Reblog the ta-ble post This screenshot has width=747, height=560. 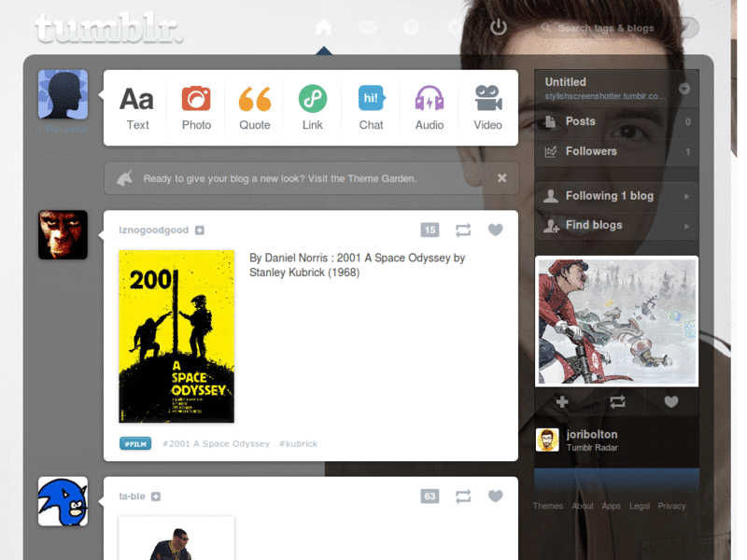[x=463, y=497]
